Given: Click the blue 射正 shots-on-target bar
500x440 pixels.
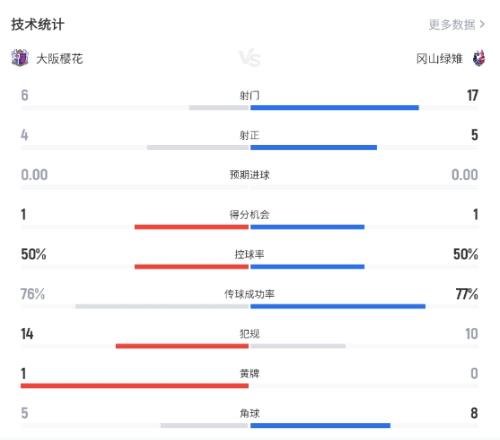Looking at the screenshot, I should tap(314, 147).
